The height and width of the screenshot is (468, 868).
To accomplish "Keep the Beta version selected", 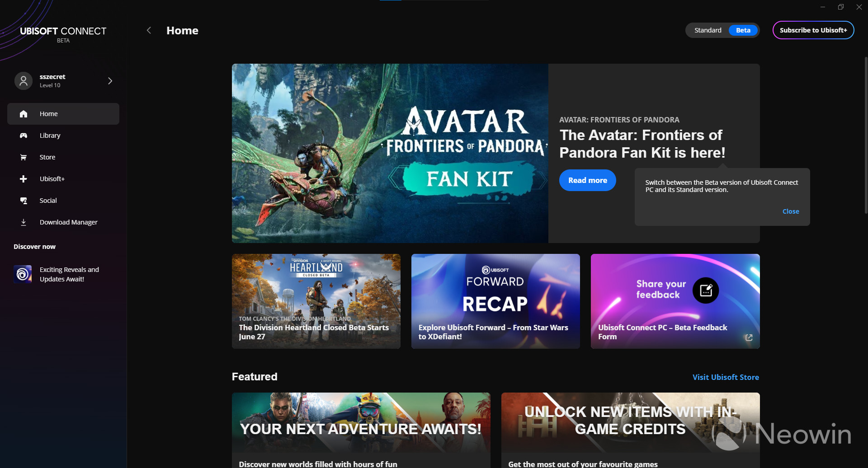I will coord(743,30).
